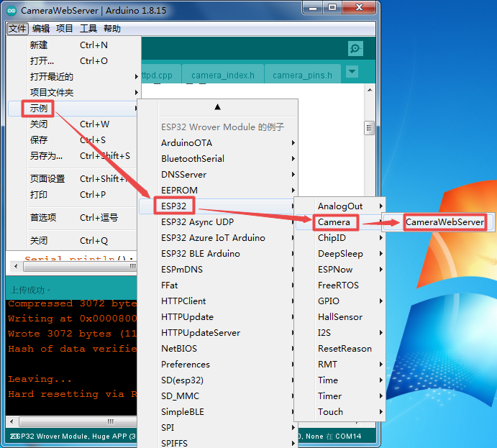Expand 打开最近的 submenu

click(x=73, y=77)
